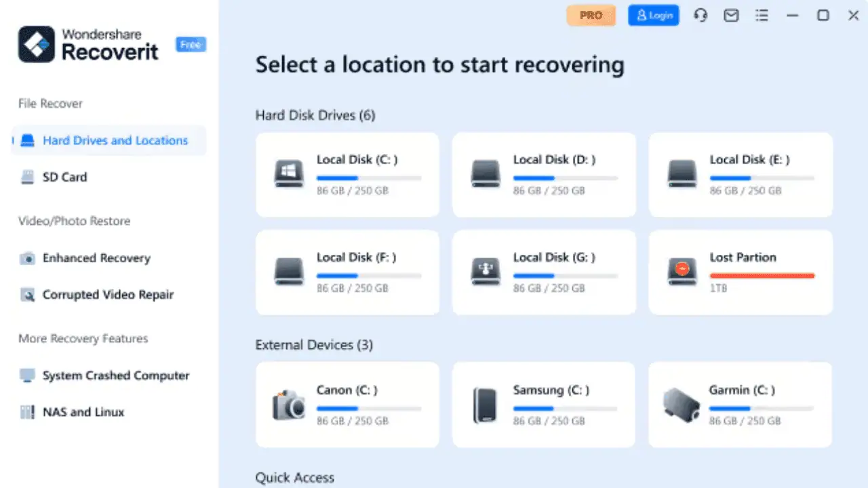Open Corrupted Video Repair in the sidebar
The height and width of the screenshot is (488, 868).
coord(108,295)
